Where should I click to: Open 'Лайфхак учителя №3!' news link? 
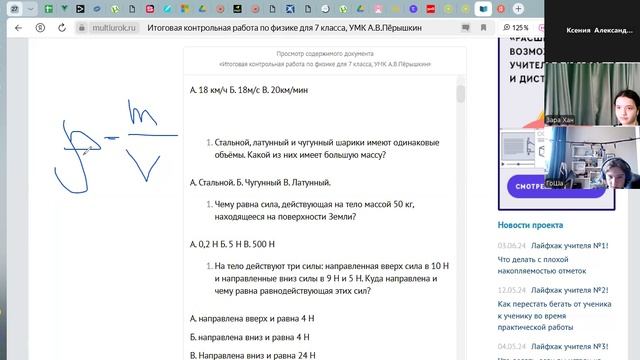click(569, 347)
